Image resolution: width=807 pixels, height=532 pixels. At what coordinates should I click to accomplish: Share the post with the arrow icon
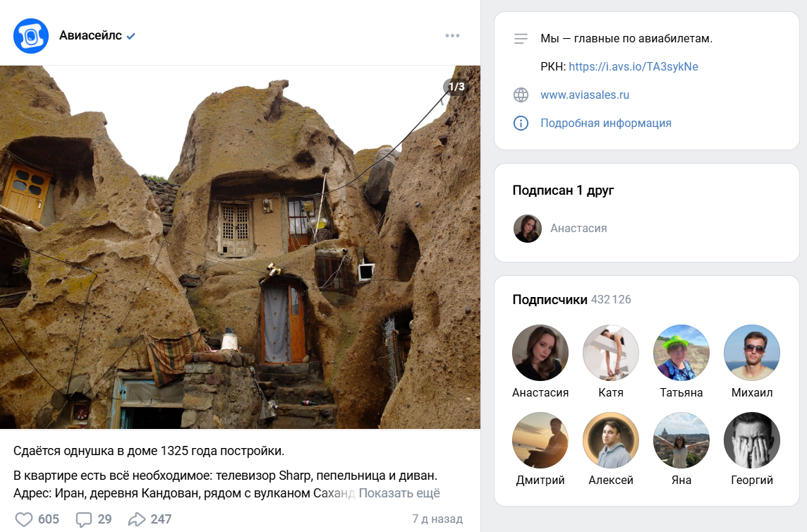(x=137, y=519)
